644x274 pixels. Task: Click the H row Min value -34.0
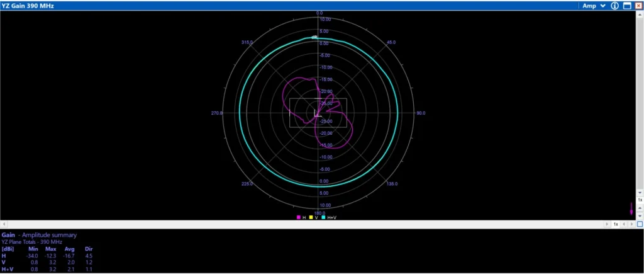tap(32, 256)
